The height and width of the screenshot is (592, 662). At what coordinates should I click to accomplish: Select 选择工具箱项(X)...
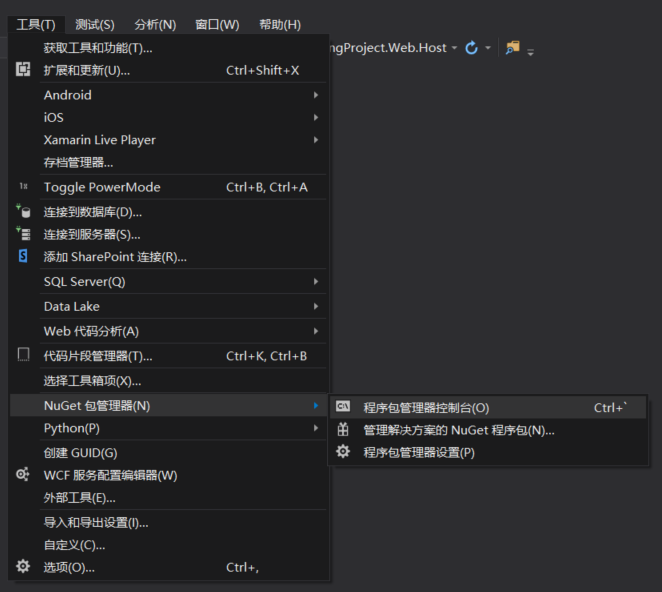tap(168, 381)
